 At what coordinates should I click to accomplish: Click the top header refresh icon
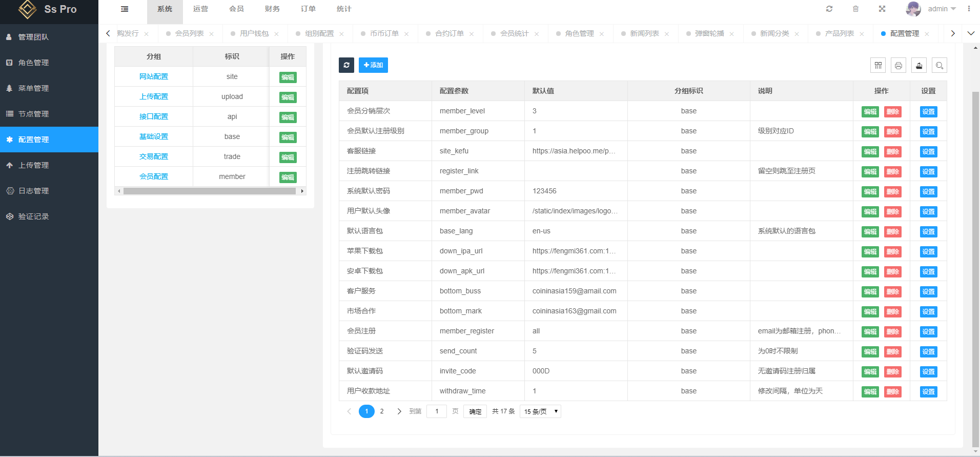pos(829,9)
